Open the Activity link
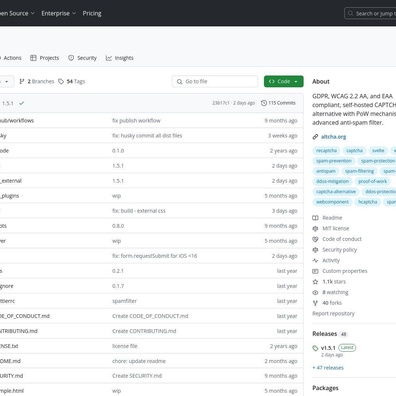The image size is (396, 396). [331, 260]
